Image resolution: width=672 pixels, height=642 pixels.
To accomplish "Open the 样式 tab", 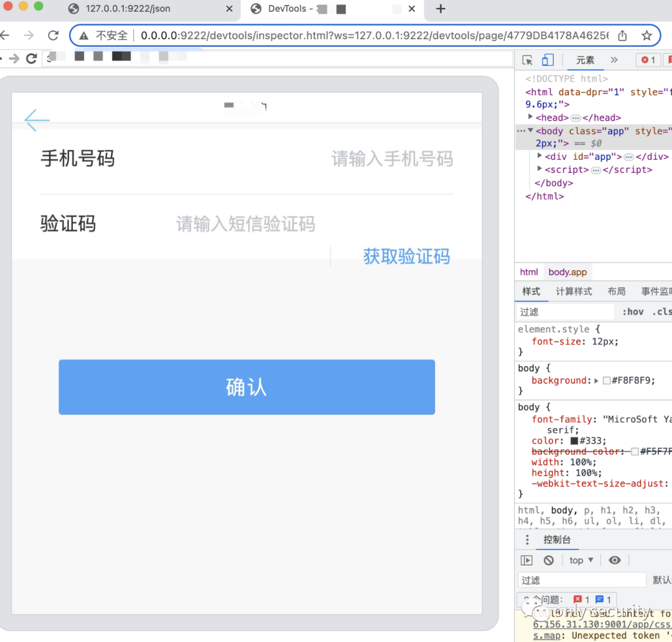I will (x=531, y=291).
